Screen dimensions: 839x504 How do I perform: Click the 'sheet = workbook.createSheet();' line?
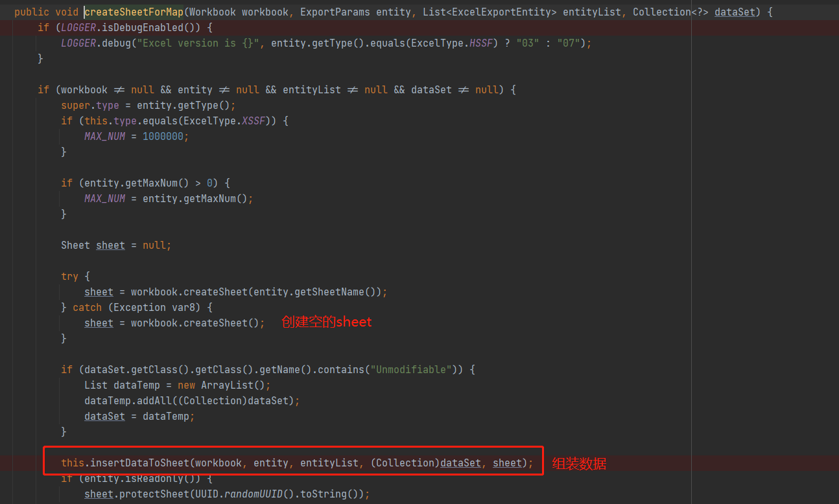click(x=174, y=323)
